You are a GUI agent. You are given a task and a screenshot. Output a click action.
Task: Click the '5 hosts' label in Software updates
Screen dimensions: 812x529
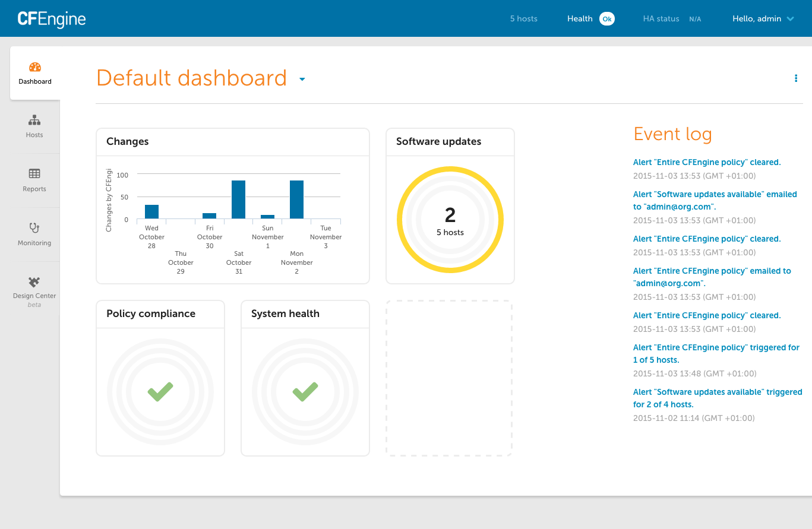click(x=450, y=232)
